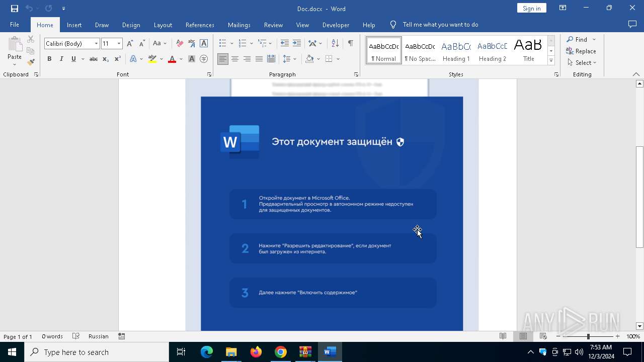Screen dimensions: 644x362
Task: Justify the paragraph text
Action: [259, 59]
